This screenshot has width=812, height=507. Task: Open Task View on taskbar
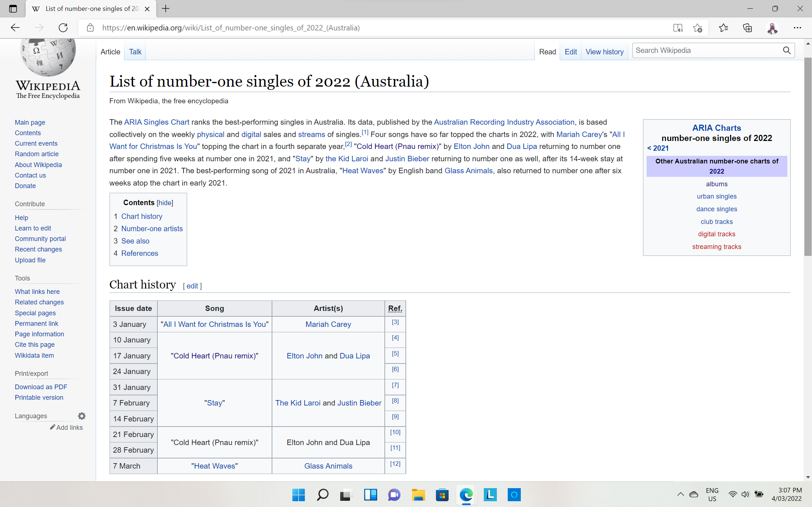point(346,495)
